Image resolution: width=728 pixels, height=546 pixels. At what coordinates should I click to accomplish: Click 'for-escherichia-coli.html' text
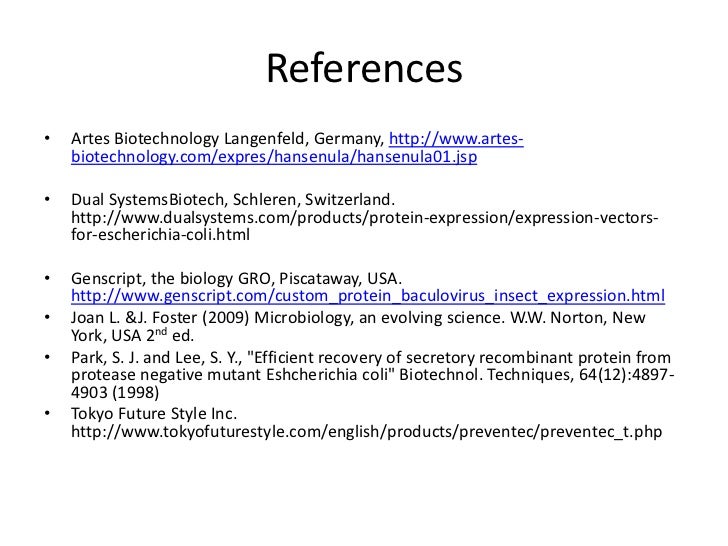(x=160, y=234)
